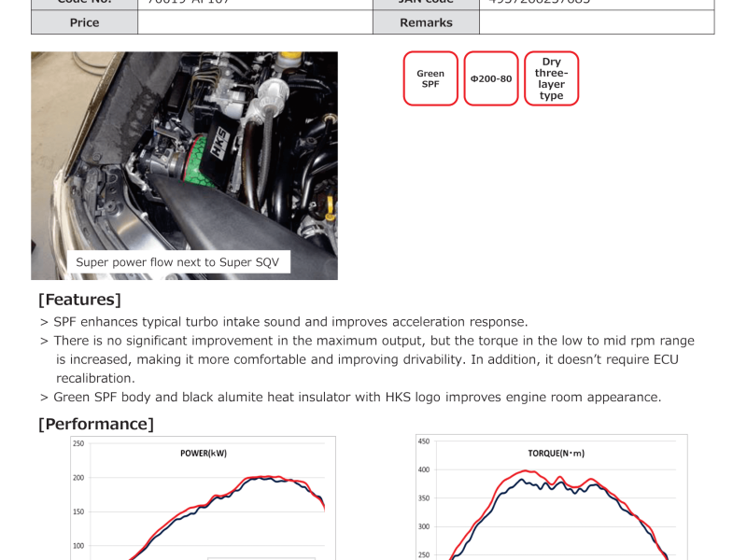This screenshot has height=560, width=747.
Task: Click the 200 axis label on power chart
Action: point(78,478)
